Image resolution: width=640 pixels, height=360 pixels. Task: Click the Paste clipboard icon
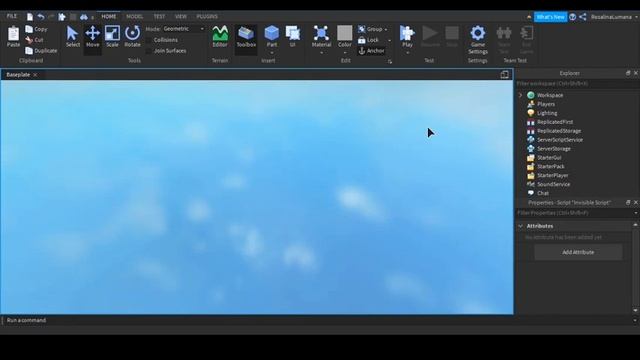[x=13, y=34]
